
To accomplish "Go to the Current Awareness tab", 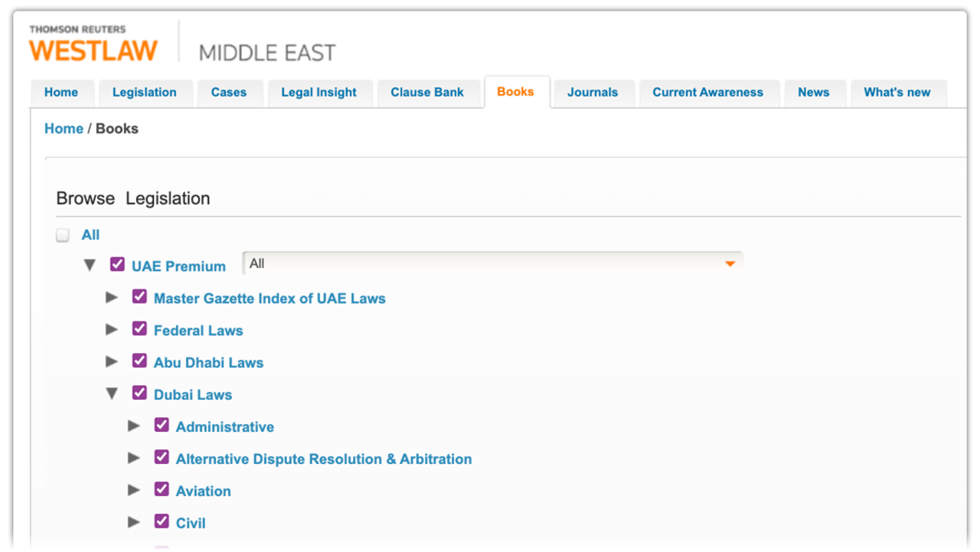I will tap(707, 93).
